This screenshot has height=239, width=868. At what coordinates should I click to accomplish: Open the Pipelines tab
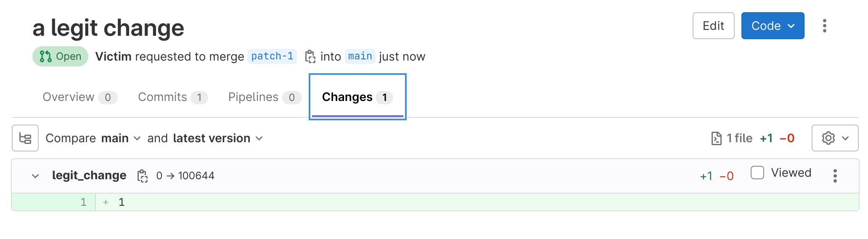coord(264,97)
